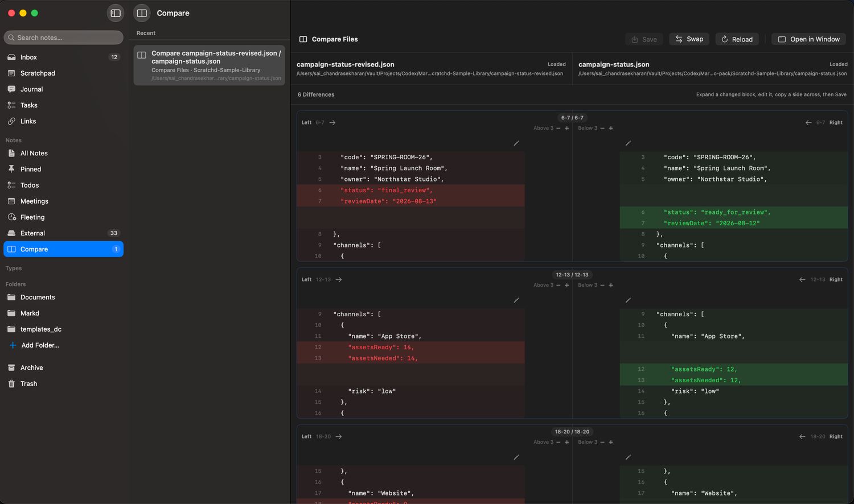Copy left block 12-13 to the right

click(339, 280)
